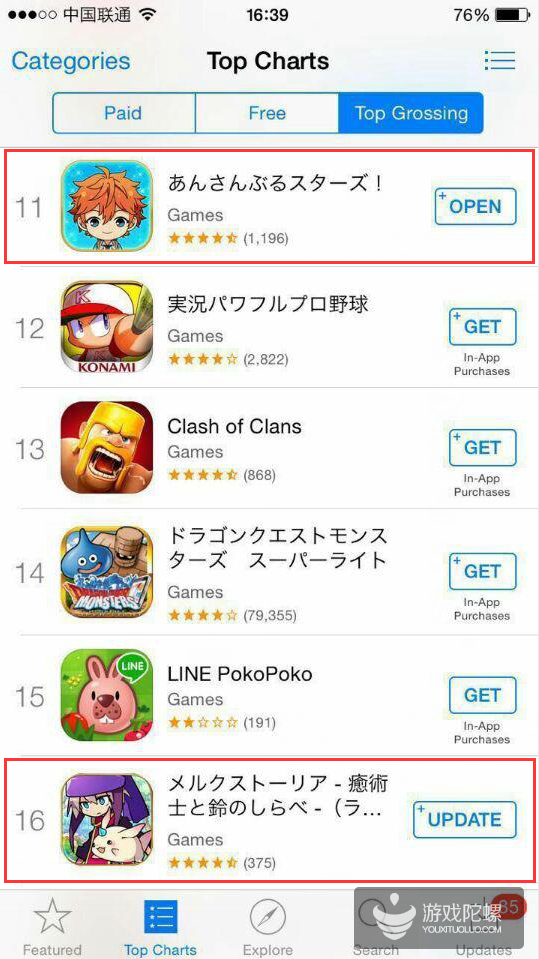Switch to the Paid segment
Screen dimensions: 539x959
click(123, 113)
